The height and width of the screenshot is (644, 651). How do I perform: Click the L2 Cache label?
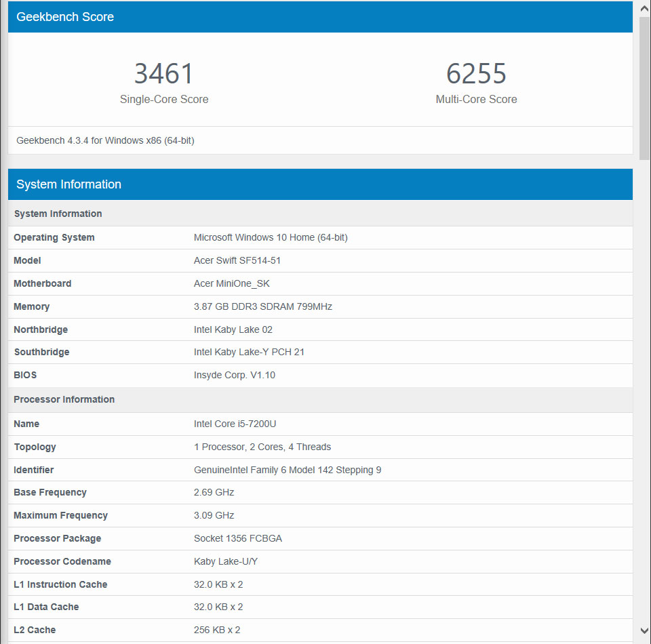tap(35, 630)
